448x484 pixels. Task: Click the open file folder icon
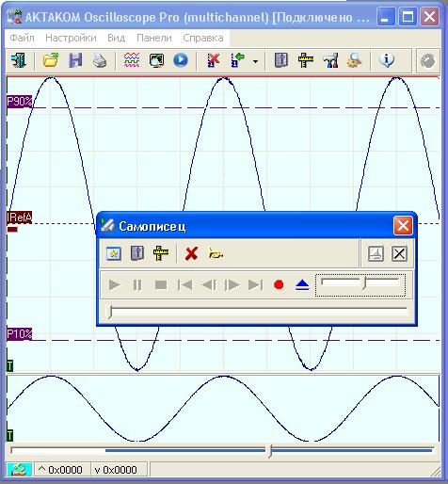[x=51, y=59]
